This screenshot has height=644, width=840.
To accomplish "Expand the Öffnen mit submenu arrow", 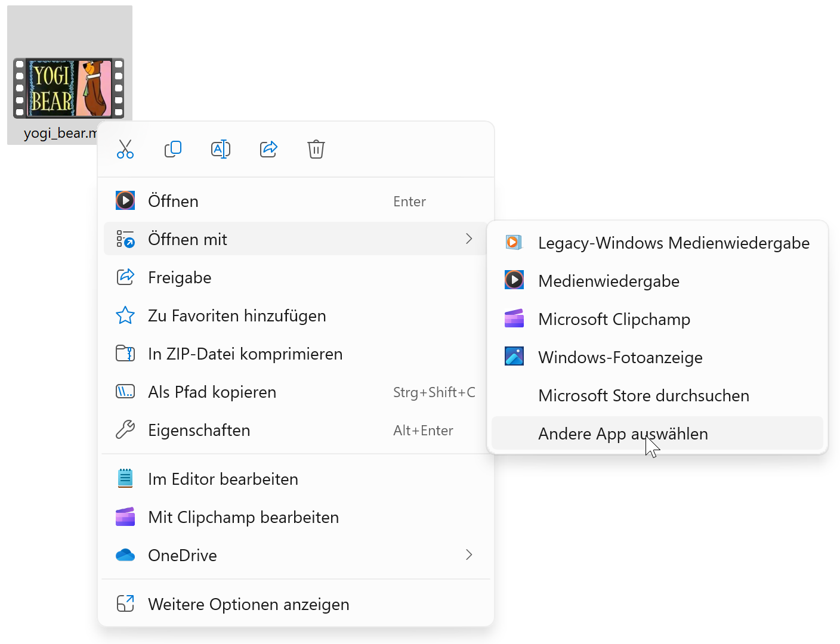I will pos(469,239).
